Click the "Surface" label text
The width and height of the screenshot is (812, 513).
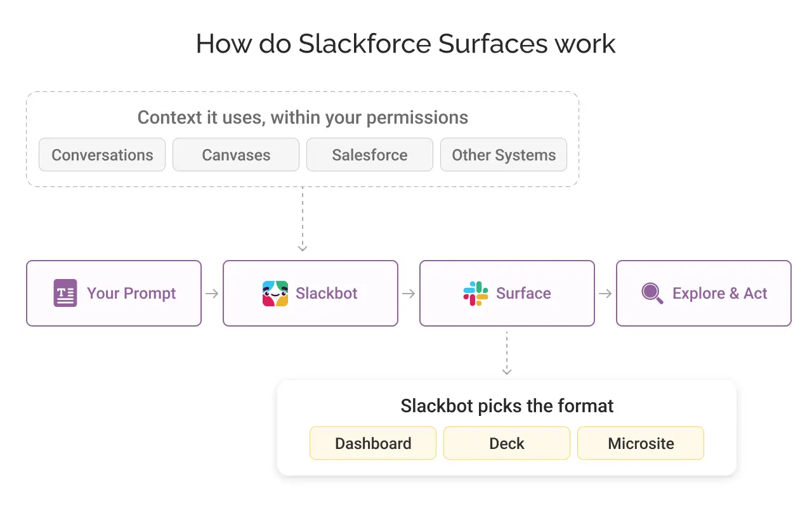pyautogui.click(x=523, y=294)
